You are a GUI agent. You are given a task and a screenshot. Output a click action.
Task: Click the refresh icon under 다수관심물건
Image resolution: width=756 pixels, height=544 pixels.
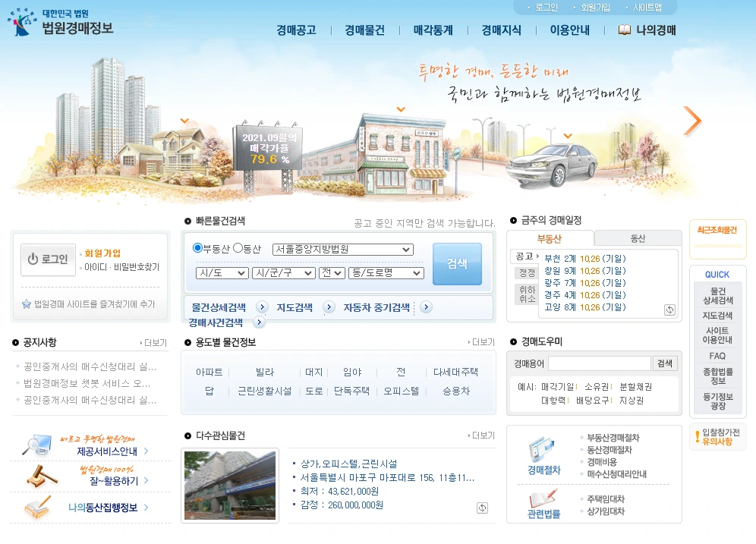(x=483, y=505)
